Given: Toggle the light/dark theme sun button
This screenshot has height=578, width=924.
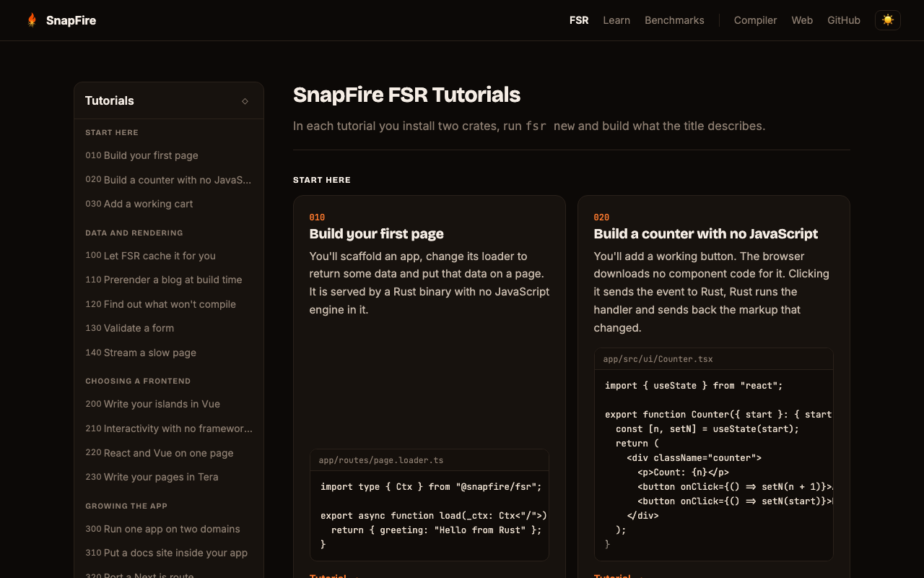Looking at the screenshot, I should (888, 20).
